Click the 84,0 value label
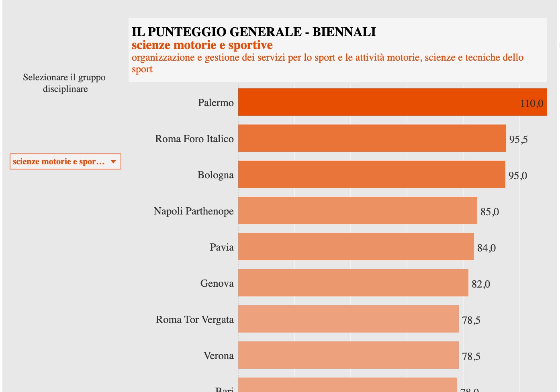This screenshot has height=392, width=560. tap(486, 248)
